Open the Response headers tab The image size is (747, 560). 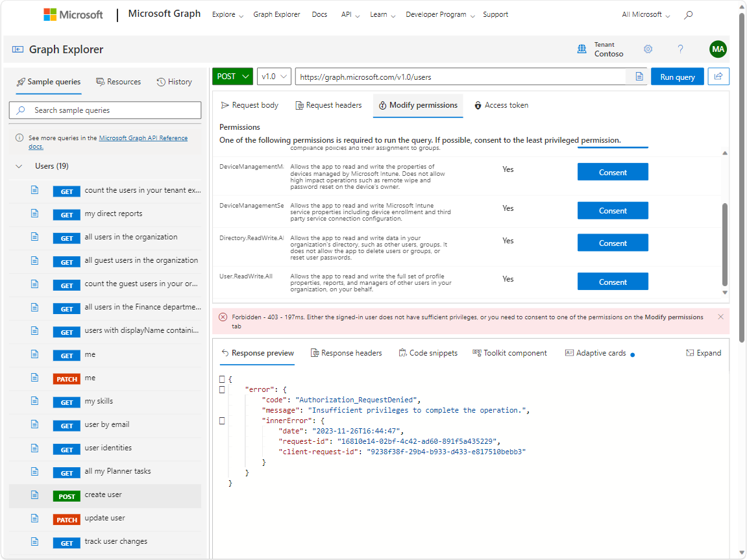347,353
